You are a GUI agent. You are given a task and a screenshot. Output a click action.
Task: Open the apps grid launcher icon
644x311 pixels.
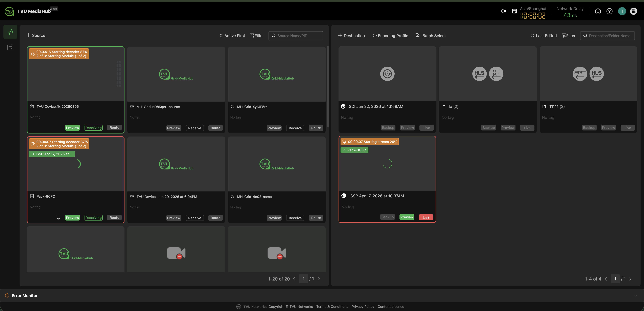(634, 11)
